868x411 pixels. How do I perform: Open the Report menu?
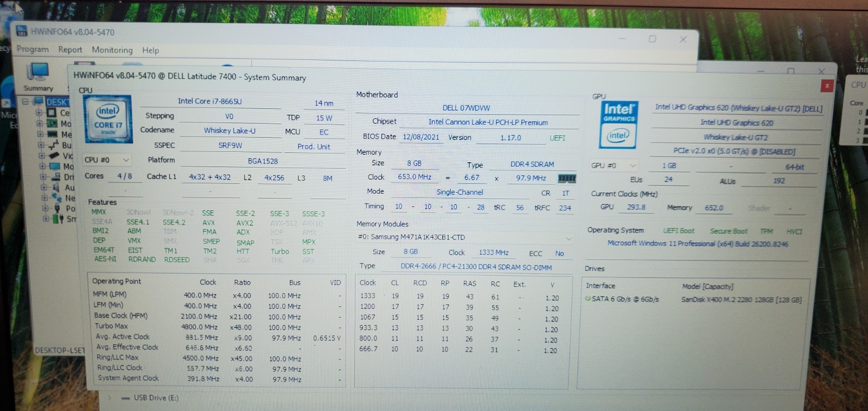click(x=70, y=49)
